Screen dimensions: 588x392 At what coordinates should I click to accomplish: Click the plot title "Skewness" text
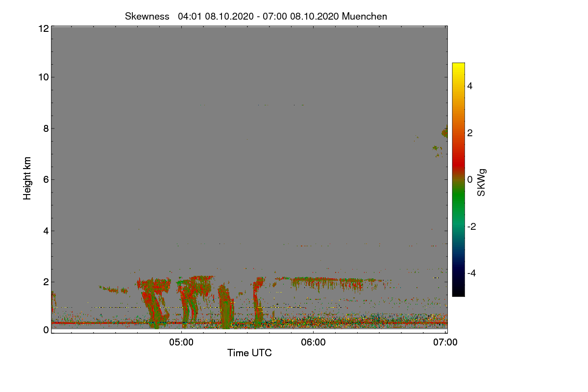[x=146, y=16]
